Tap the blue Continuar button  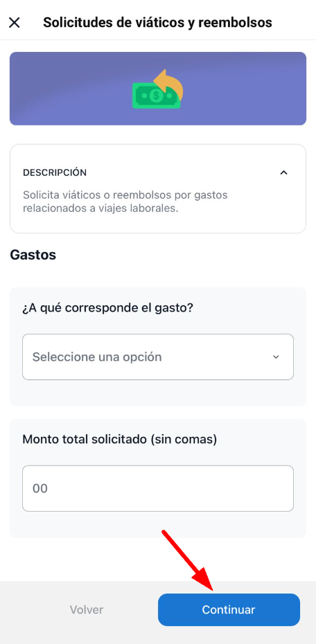(229, 609)
